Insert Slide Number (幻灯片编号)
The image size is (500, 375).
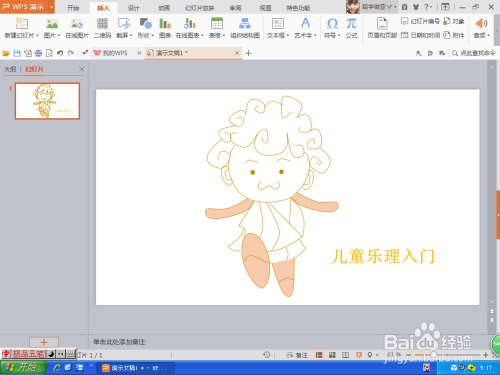coord(420,21)
